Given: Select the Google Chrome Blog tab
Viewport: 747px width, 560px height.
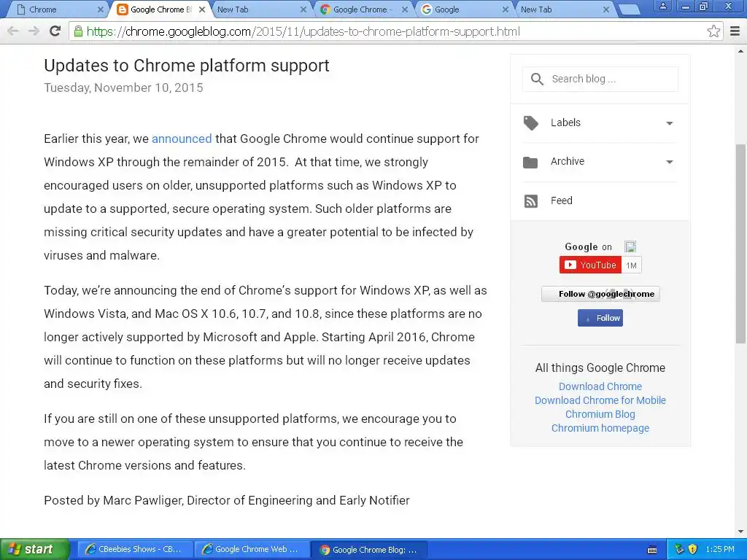Looking at the screenshot, I should [x=160, y=9].
